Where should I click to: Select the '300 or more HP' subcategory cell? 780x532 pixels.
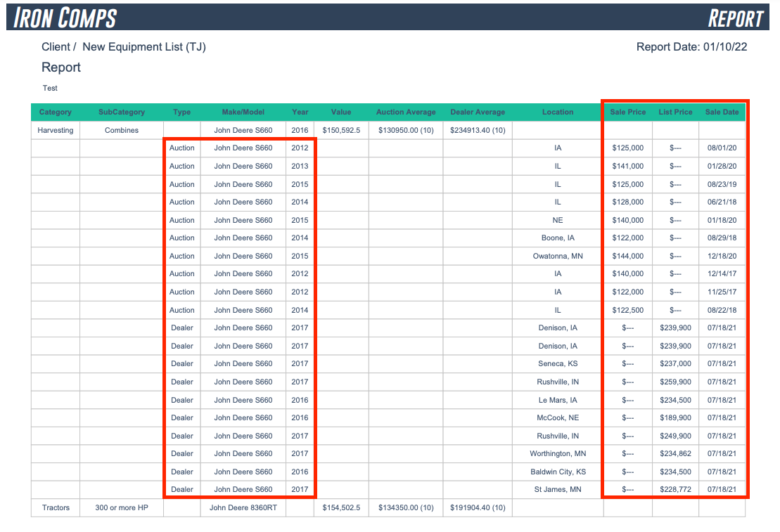(x=122, y=507)
